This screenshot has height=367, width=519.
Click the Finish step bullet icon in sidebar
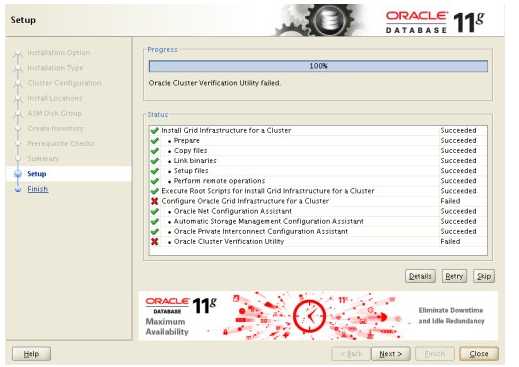pos(18,189)
